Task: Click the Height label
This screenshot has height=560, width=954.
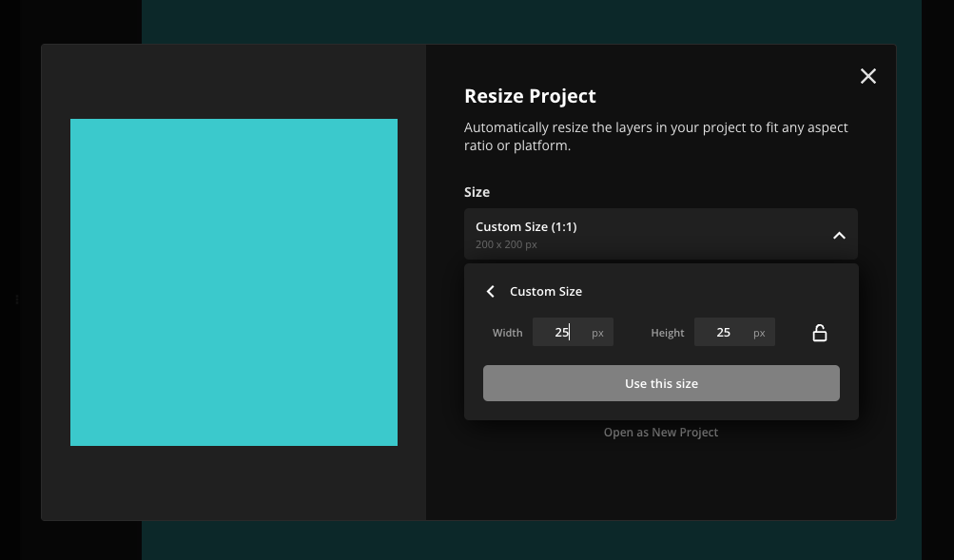Action: 667,333
